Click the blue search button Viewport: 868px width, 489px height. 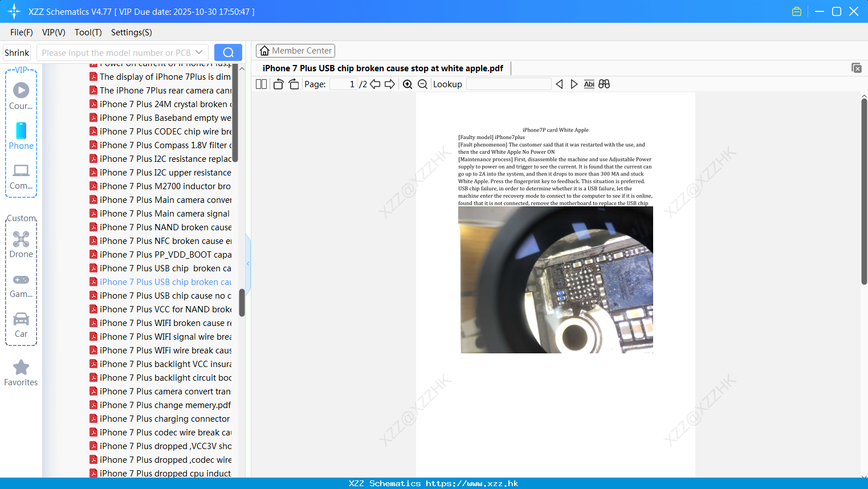228,52
